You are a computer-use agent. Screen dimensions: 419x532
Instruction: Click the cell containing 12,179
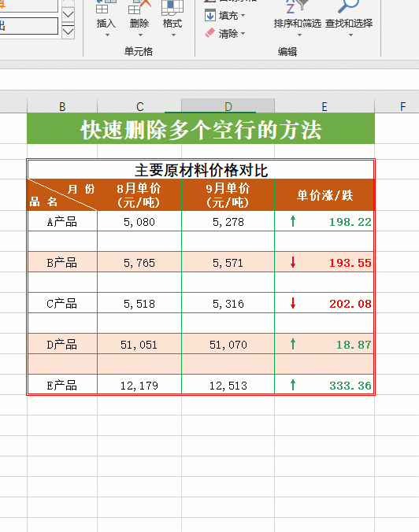(139, 385)
